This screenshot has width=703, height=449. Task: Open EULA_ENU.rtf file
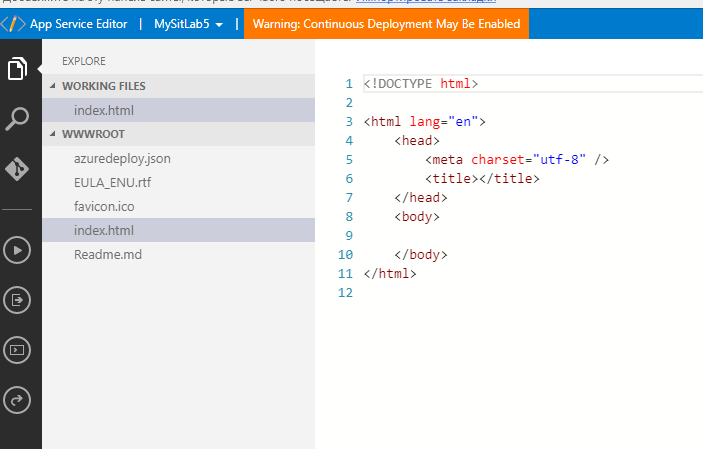click(x=178, y=182)
